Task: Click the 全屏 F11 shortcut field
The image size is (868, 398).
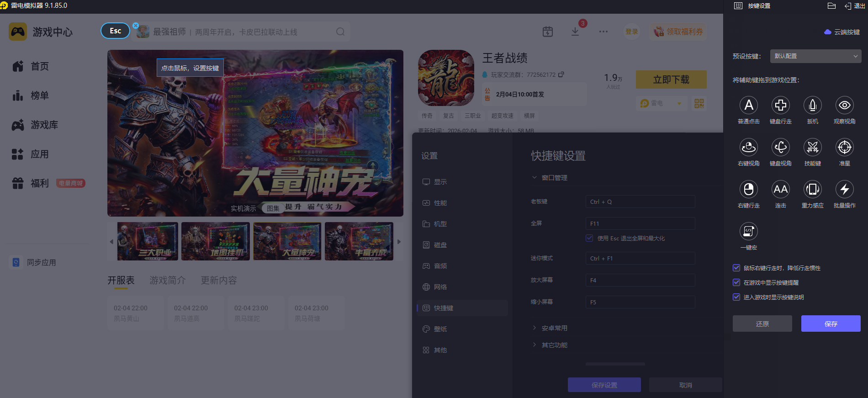Action: (640, 223)
